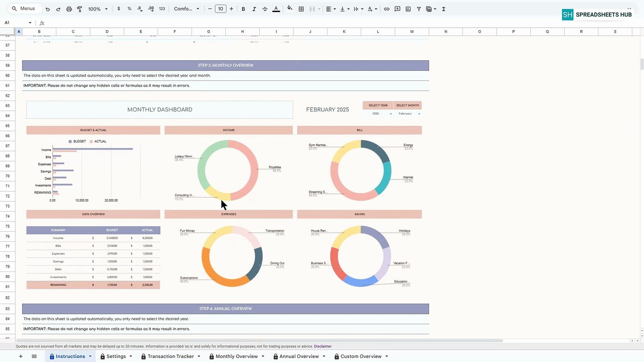Screen dimensions: 644x362
Task: Open the Custom Overview tab dropdown arrow
Action: click(386, 356)
